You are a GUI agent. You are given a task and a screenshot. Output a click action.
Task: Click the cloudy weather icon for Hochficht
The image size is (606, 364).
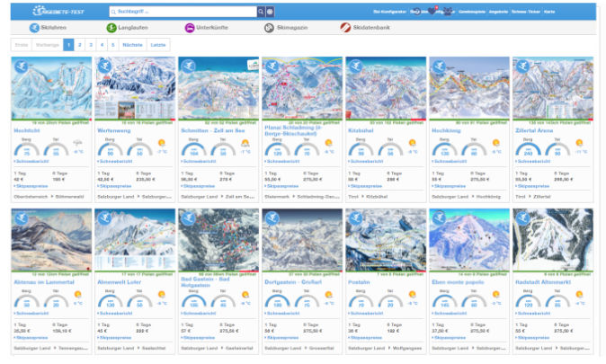coord(77,143)
